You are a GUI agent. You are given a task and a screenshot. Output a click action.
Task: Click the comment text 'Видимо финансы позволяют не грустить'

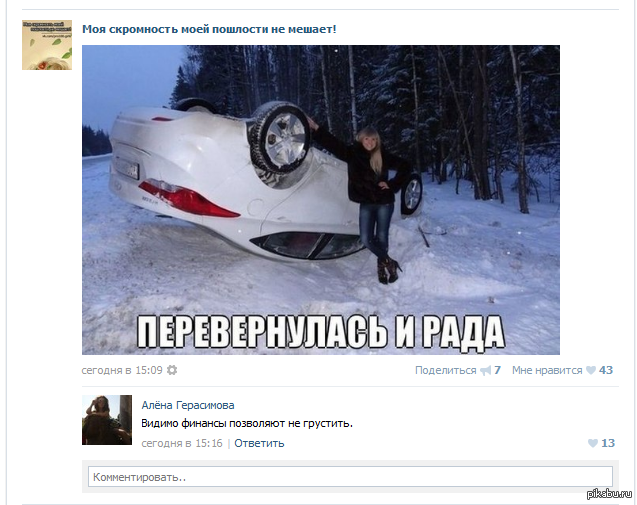pos(247,423)
